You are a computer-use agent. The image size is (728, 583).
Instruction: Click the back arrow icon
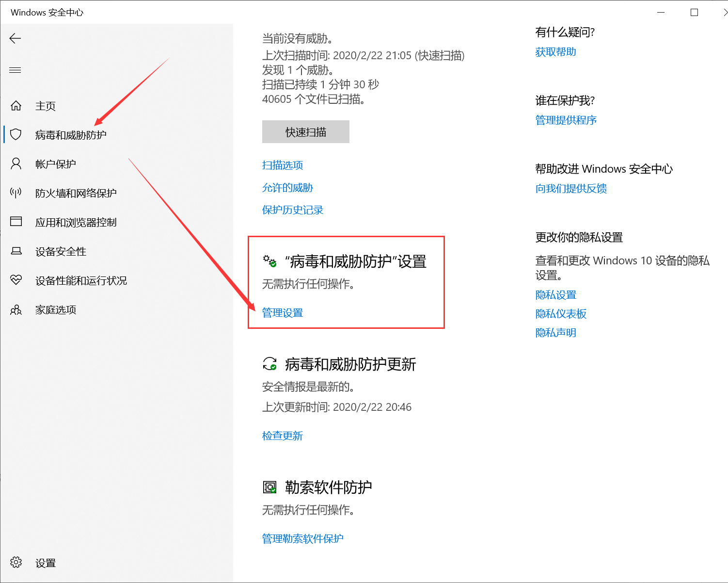coord(16,38)
